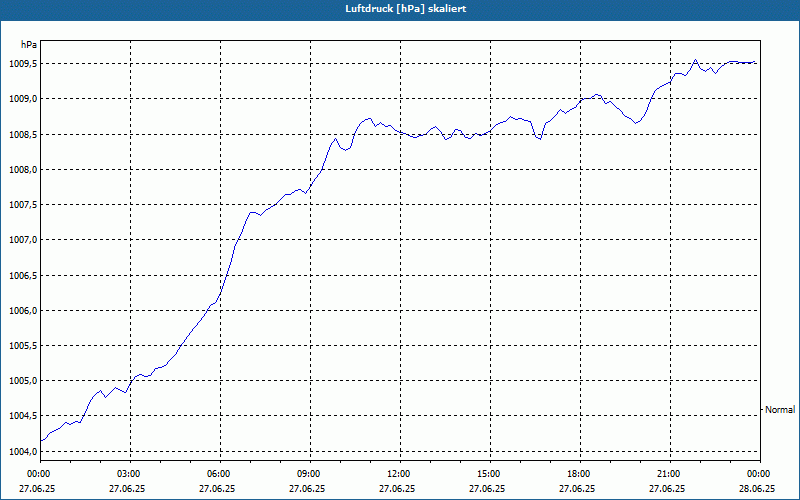Click the 'hPa' unit label
Screen dimensions: 800x500
(x=29, y=45)
